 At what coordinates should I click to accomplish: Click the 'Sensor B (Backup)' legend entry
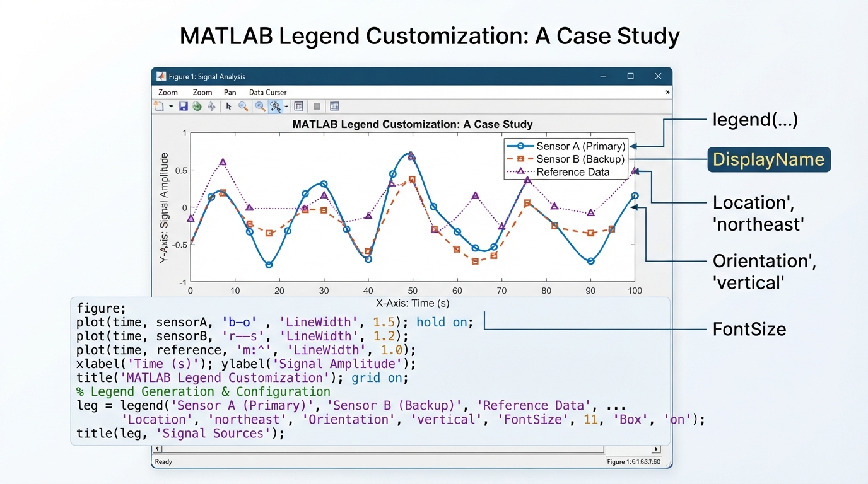(566, 159)
